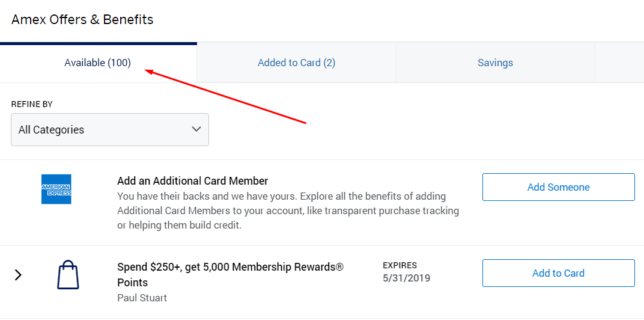Image resolution: width=644 pixels, height=320 pixels.
Task: Click the REFINE BY label
Action: pyautogui.click(x=32, y=104)
